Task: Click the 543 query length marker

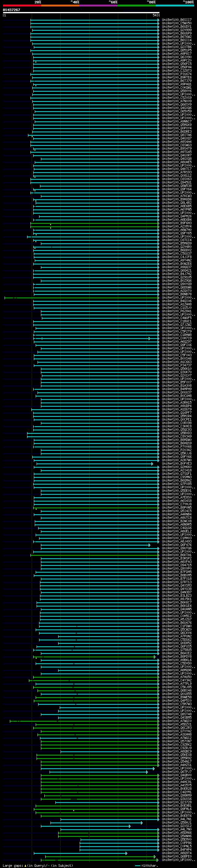Action: pyautogui.click(x=155, y=15)
